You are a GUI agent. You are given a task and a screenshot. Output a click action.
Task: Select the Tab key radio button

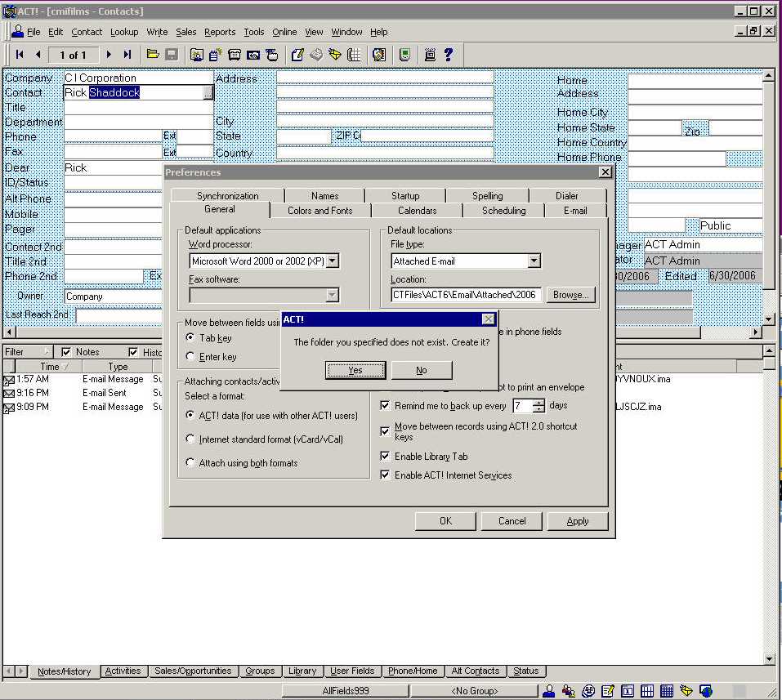(190, 337)
